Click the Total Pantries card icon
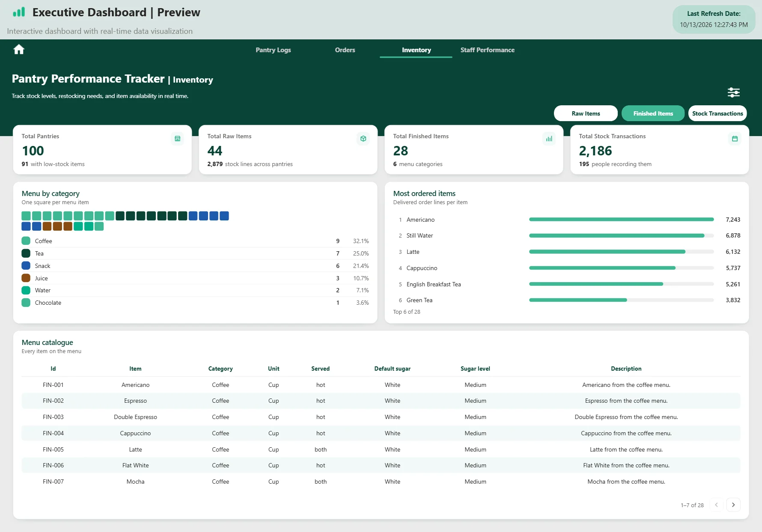The image size is (762, 532). click(177, 139)
